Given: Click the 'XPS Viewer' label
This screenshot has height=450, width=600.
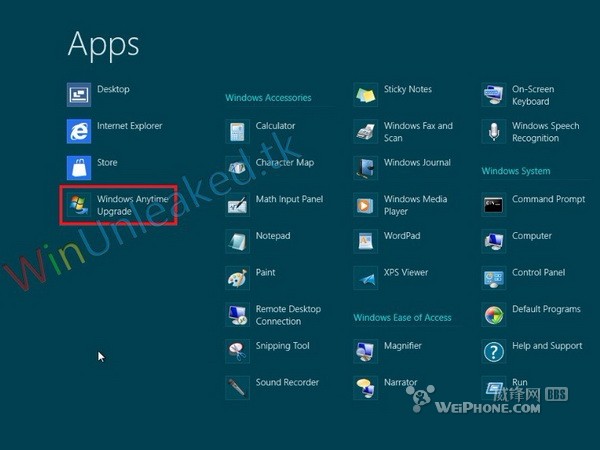Looking at the screenshot, I should tap(406, 272).
